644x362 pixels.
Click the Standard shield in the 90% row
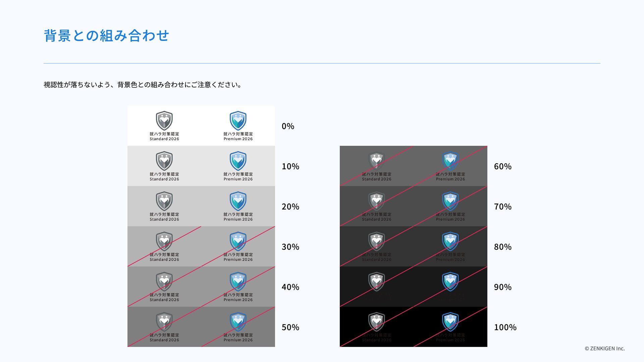(377, 282)
